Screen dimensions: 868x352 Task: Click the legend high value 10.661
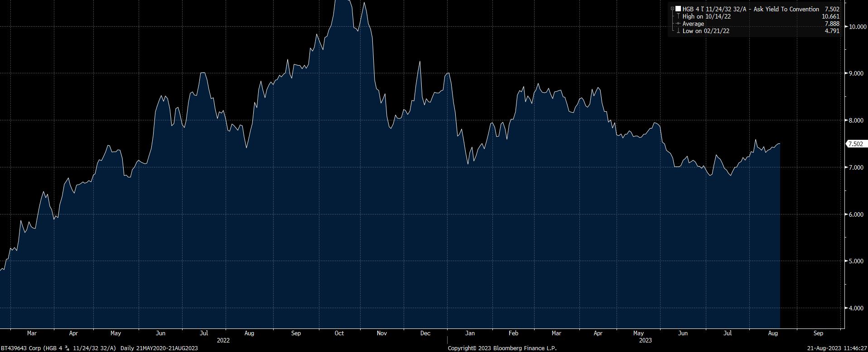(830, 16)
